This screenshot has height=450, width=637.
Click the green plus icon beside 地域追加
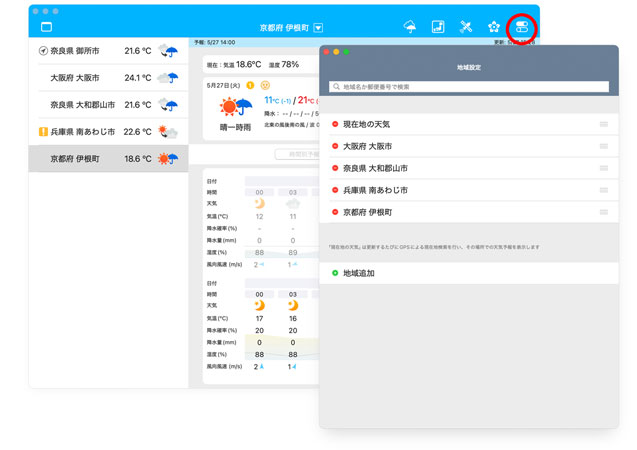[335, 272]
